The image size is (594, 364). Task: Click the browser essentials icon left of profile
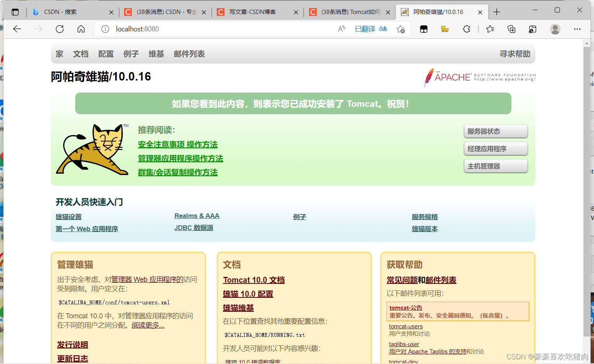[x=532, y=29]
